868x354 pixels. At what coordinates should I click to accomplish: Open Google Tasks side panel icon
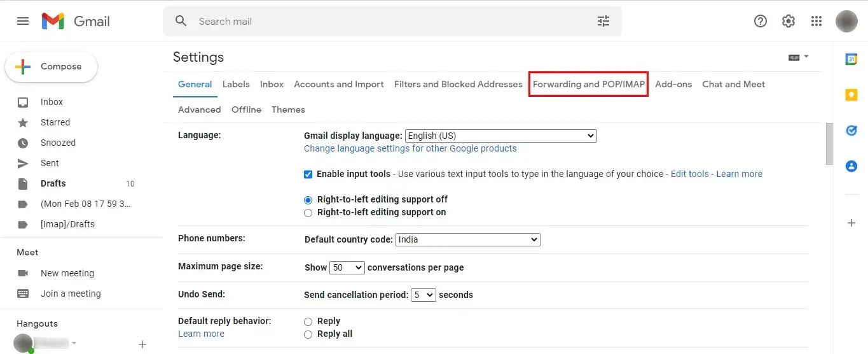[x=851, y=130]
